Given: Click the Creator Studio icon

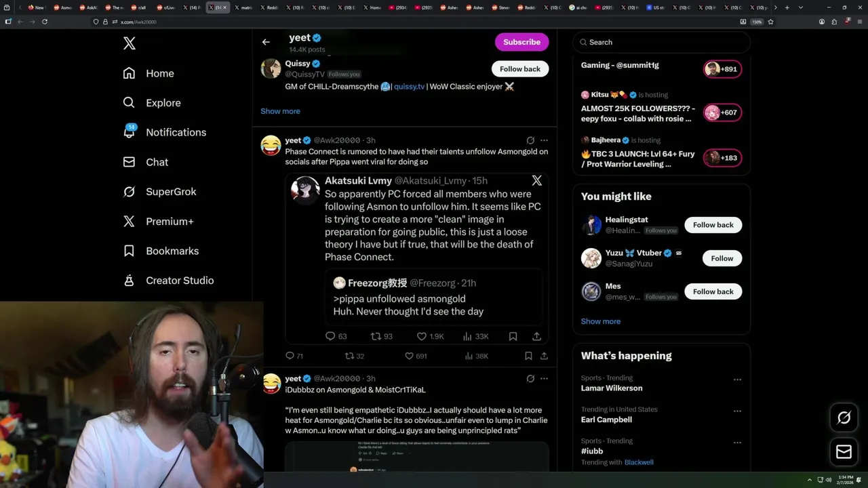Looking at the screenshot, I should point(129,281).
